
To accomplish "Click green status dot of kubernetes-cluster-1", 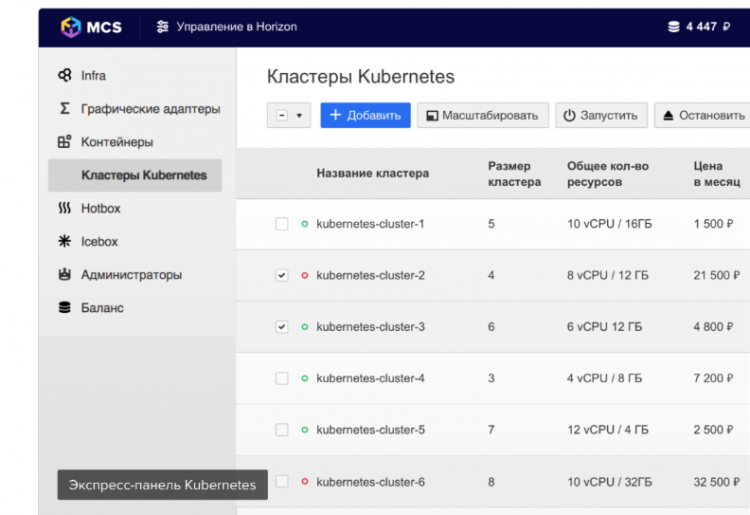I will 305,224.
